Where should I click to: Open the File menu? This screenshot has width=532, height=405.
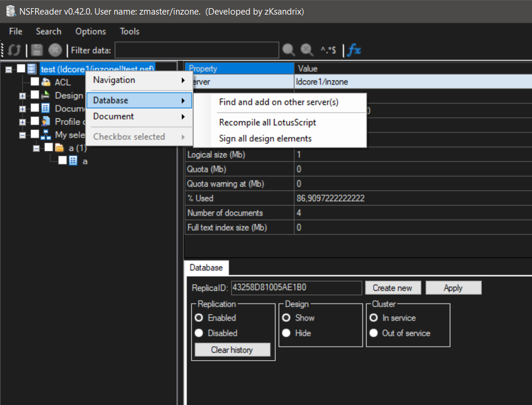16,31
